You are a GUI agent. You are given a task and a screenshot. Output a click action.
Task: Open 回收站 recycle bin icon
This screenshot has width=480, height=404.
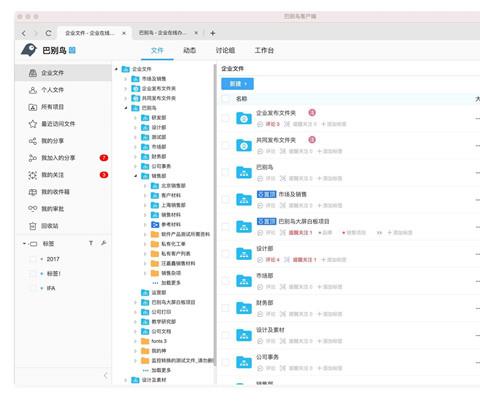[33, 226]
